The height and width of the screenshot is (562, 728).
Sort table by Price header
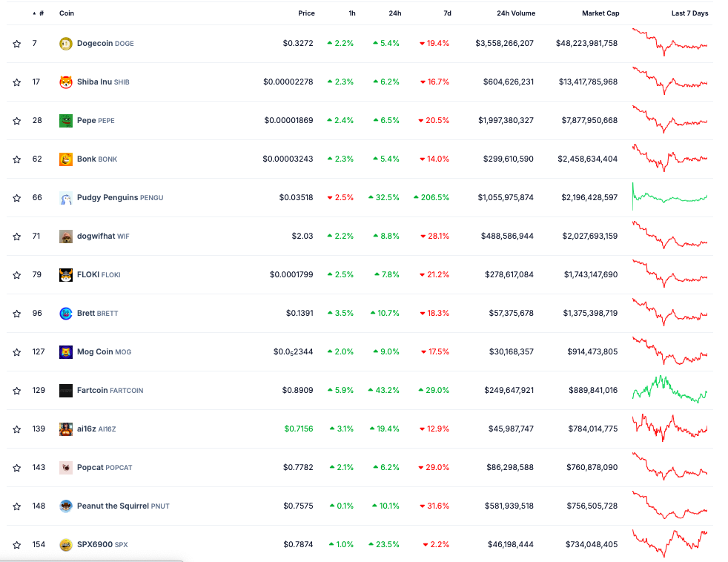[306, 13]
